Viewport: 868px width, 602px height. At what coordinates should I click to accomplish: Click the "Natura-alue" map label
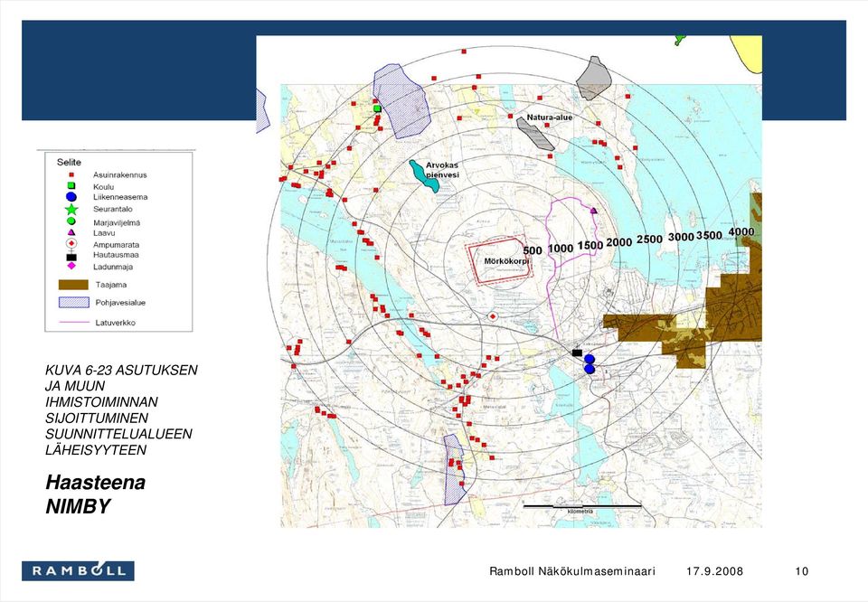coord(549,118)
